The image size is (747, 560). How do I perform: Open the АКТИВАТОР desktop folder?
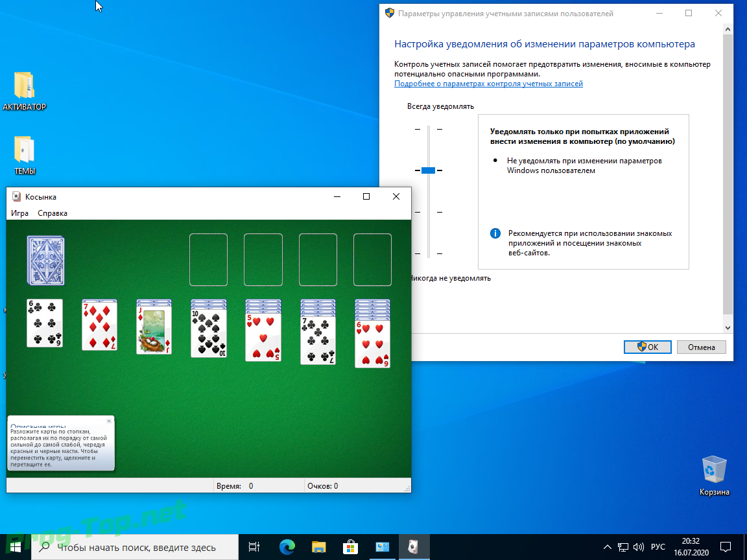pyautogui.click(x=24, y=91)
